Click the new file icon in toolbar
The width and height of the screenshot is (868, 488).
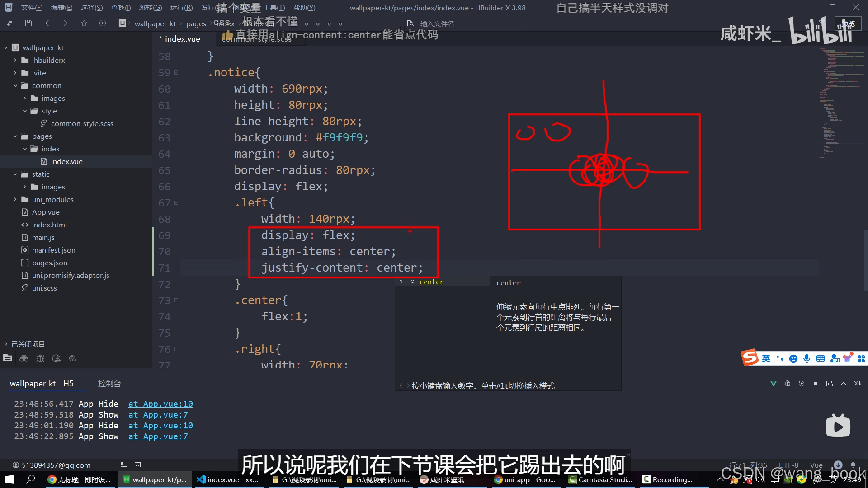click(10, 23)
